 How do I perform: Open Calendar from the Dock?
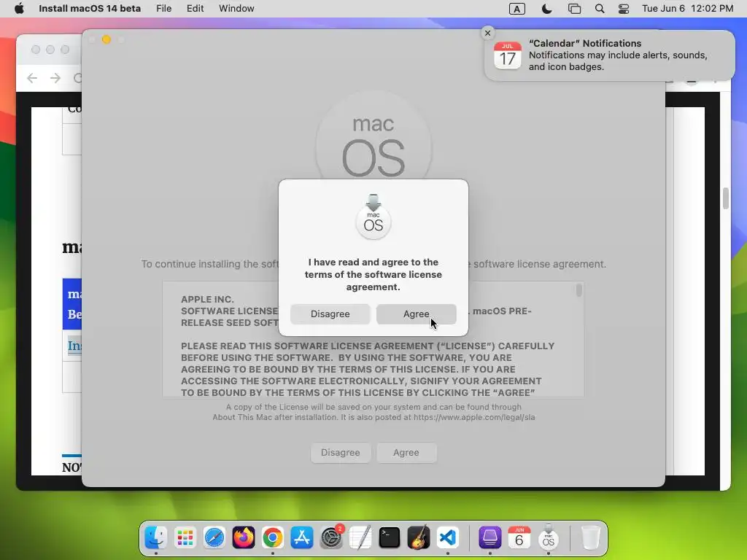[519, 537]
